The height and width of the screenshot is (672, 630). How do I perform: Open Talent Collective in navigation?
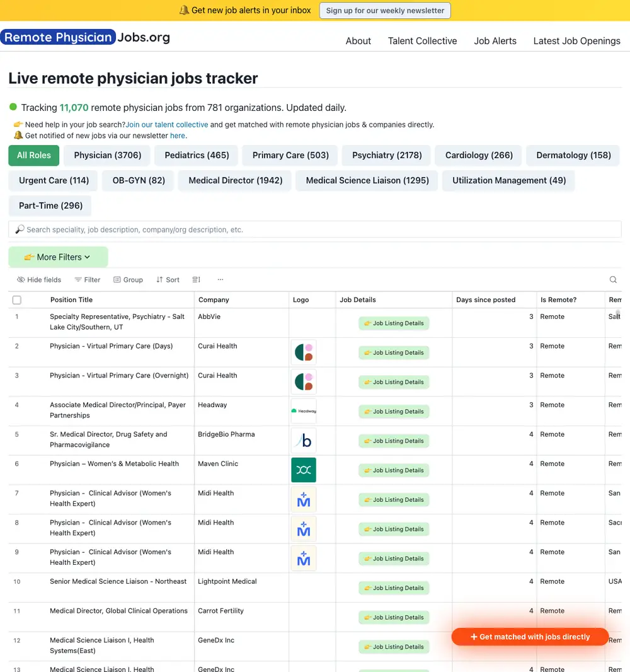coord(422,41)
